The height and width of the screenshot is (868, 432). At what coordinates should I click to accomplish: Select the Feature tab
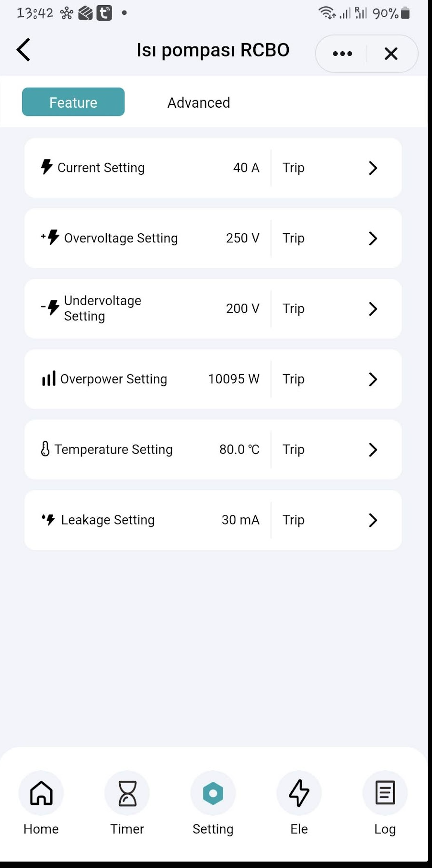coord(73,102)
